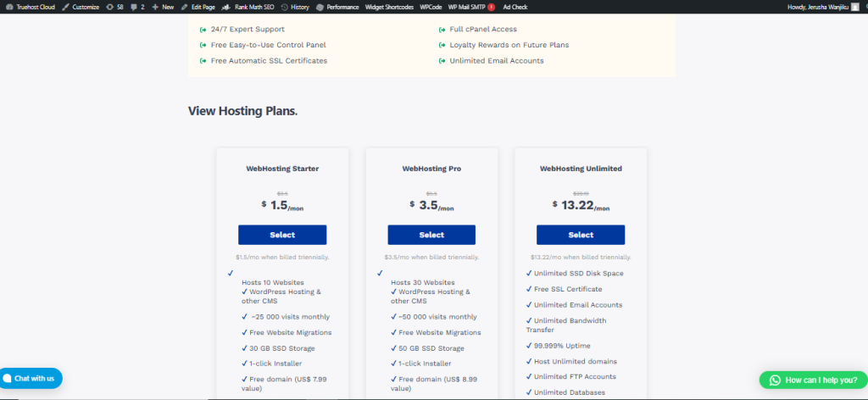Open the Rank Math SEO menu
The height and width of the screenshot is (400, 868).
[248, 7]
